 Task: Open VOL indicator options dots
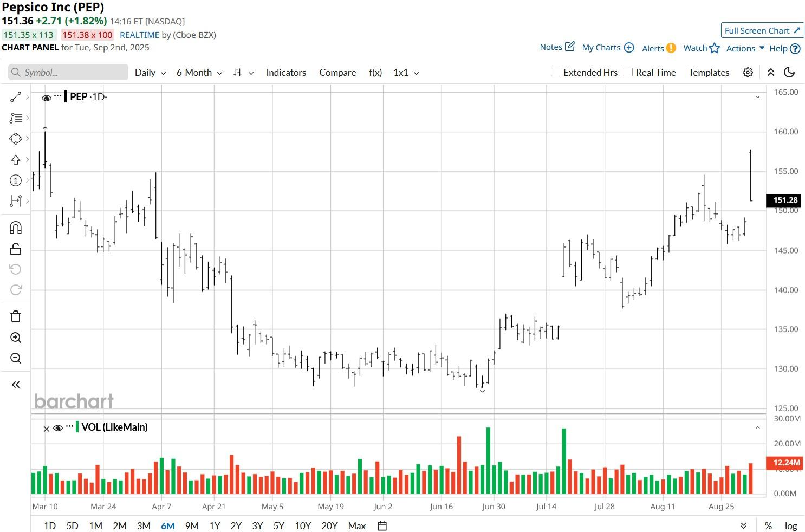pyautogui.click(x=69, y=426)
